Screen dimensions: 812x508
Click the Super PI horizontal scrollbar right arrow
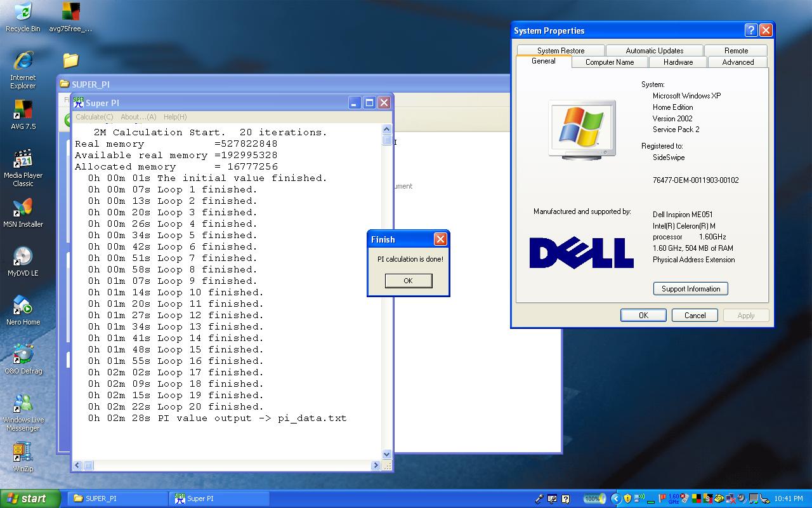376,465
